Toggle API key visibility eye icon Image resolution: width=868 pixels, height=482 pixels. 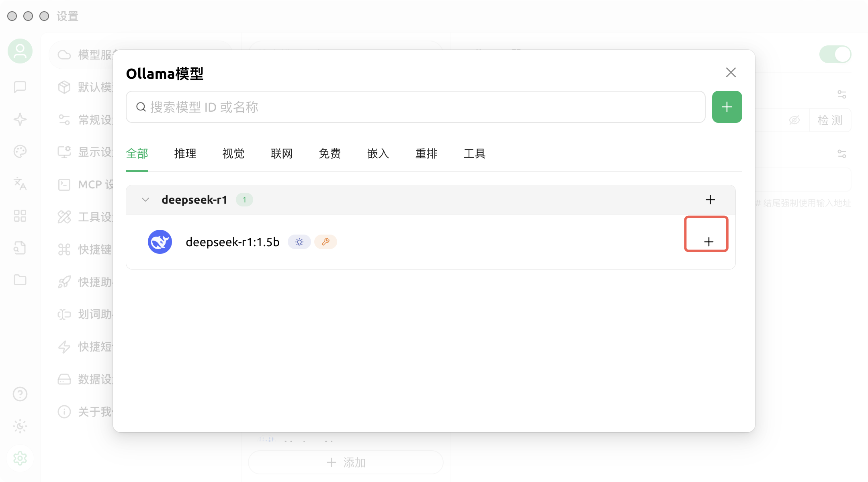point(794,120)
